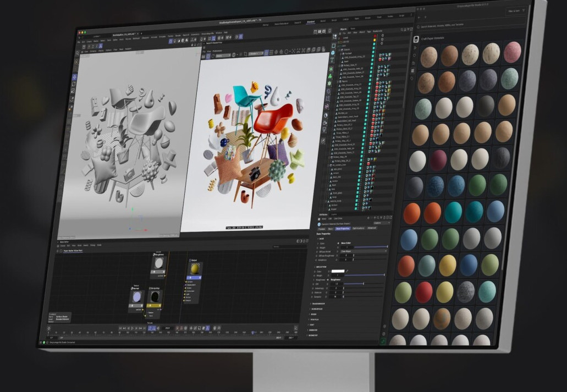Open the User Data menu in Attribute Manager
The width and height of the screenshot is (567, 392).
click(x=338, y=219)
